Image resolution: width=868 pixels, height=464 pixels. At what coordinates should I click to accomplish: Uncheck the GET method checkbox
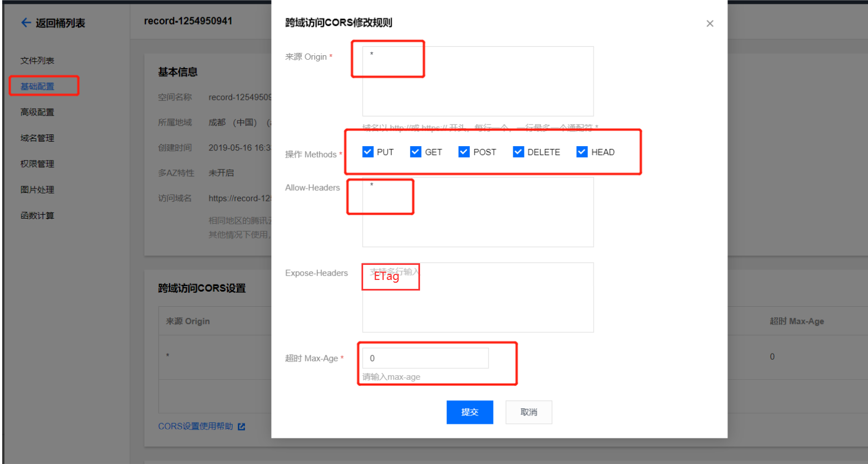point(416,152)
